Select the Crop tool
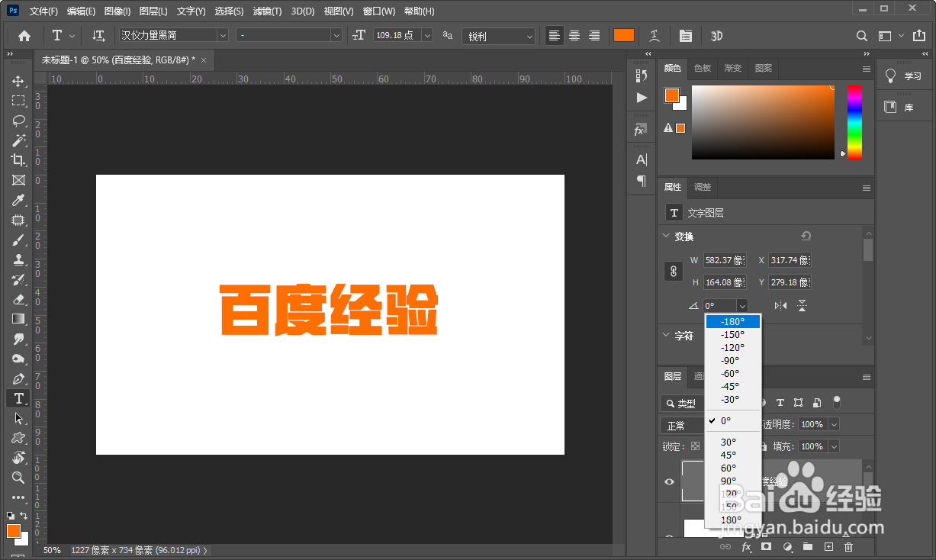The height and width of the screenshot is (560, 936). (18, 160)
